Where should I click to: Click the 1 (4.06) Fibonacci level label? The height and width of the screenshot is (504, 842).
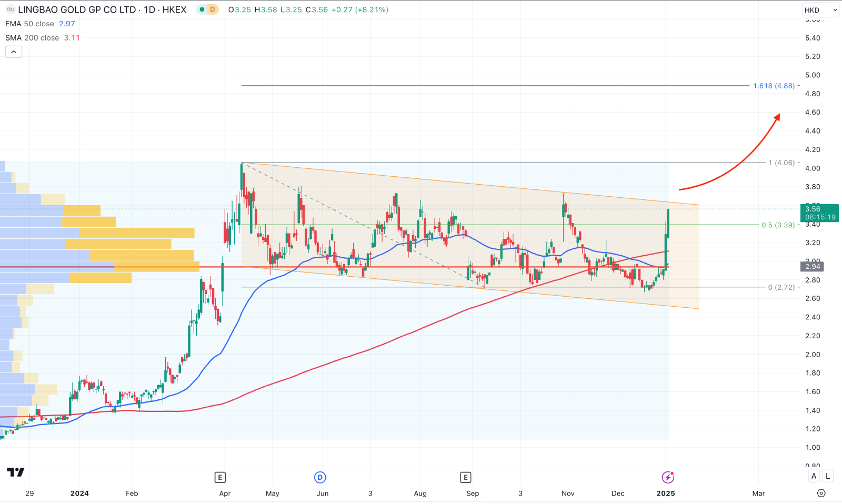(781, 163)
